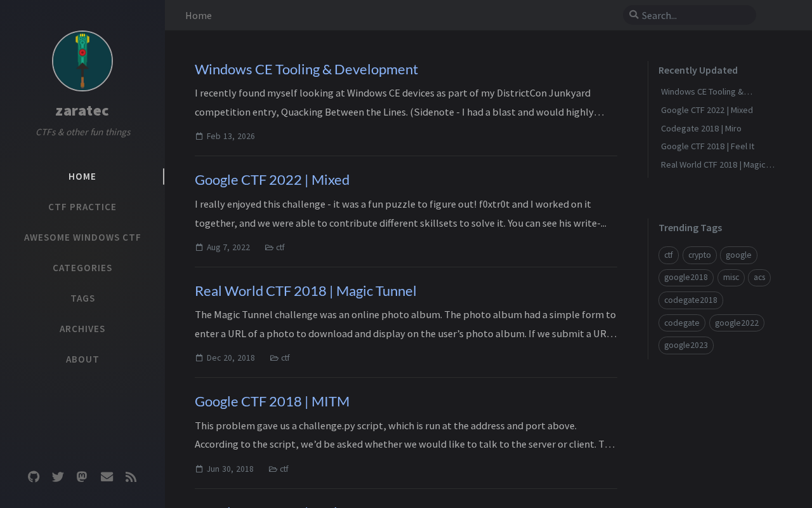This screenshot has height=508, width=812.
Task: Open the CTF Practice sidebar tab
Action: [x=82, y=207]
